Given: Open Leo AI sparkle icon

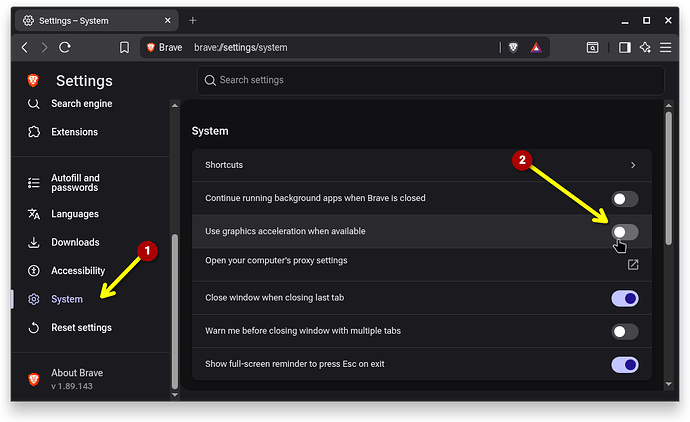Looking at the screenshot, I should click(646, 47).
